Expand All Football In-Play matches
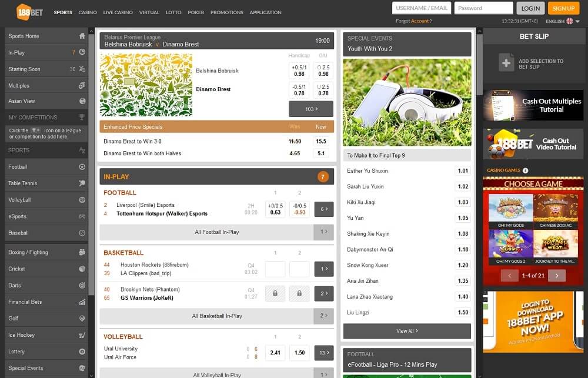The image size is (588, 378). click(x=216, y=232)
